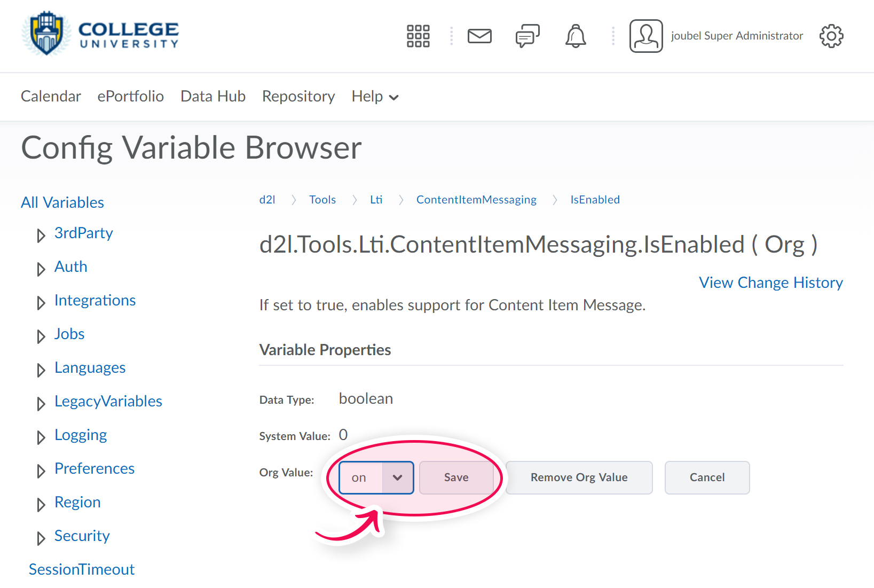Click the Save button

click(x=456, y=477)
